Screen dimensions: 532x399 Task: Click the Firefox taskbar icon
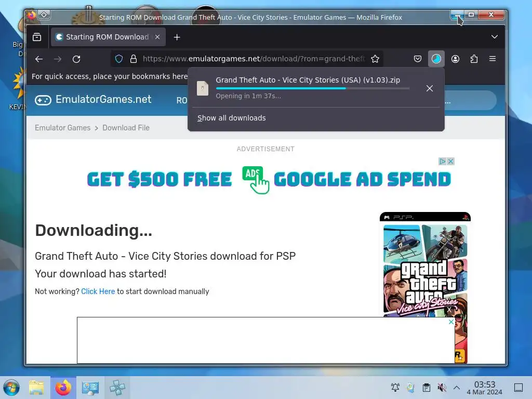tap(63, 388)
